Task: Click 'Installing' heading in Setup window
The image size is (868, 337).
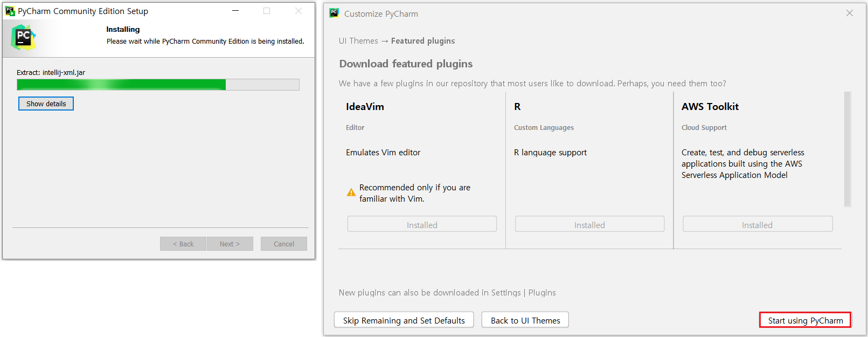Action: 123,29
